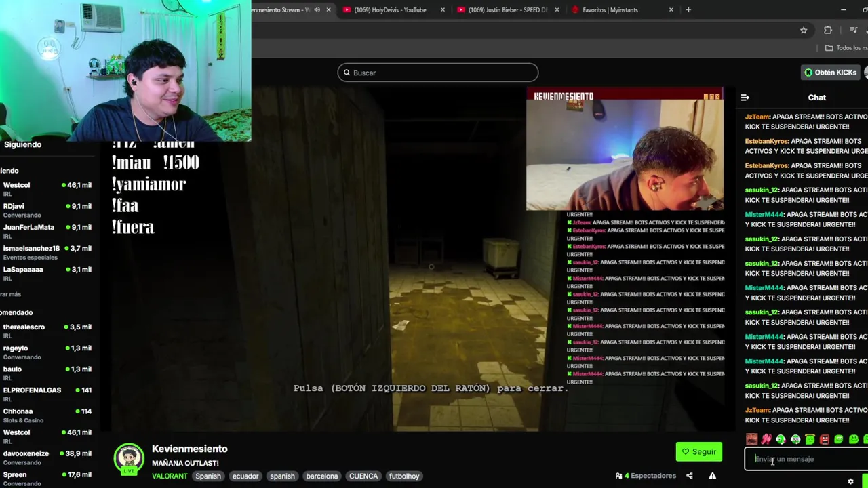The width and height of the screenshot is (868, 488).
Task: Select the pink hands emote in chat
Action: (766, 439)
